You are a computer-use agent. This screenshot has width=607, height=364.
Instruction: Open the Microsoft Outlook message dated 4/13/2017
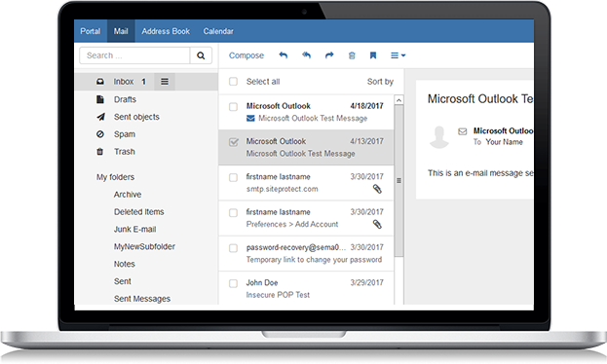pyautogui.click(x=306, y=147)
